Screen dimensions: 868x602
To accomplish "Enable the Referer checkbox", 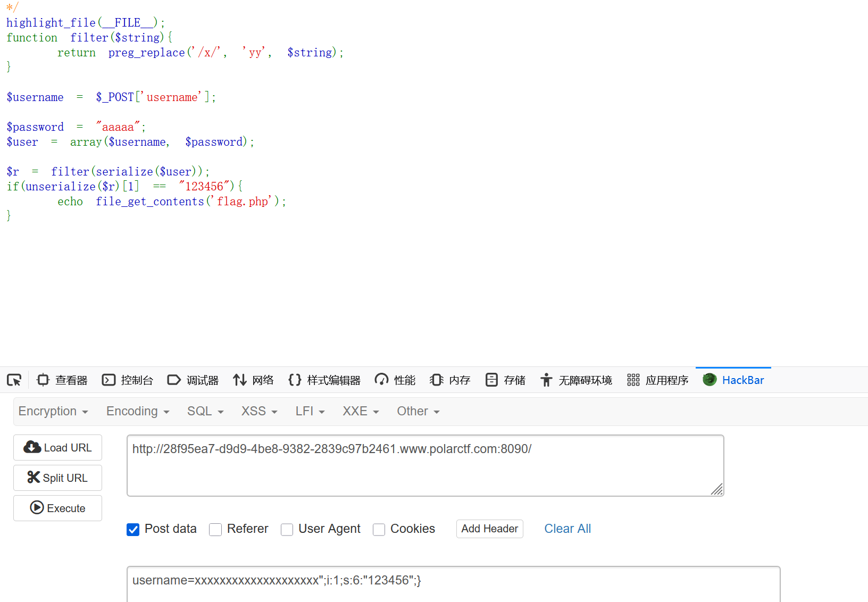I will (215, 529).
